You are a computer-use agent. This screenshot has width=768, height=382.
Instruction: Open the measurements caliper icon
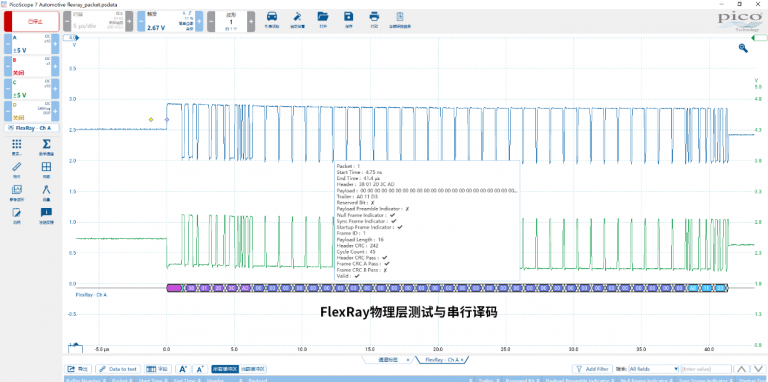[x=46, y=192]
